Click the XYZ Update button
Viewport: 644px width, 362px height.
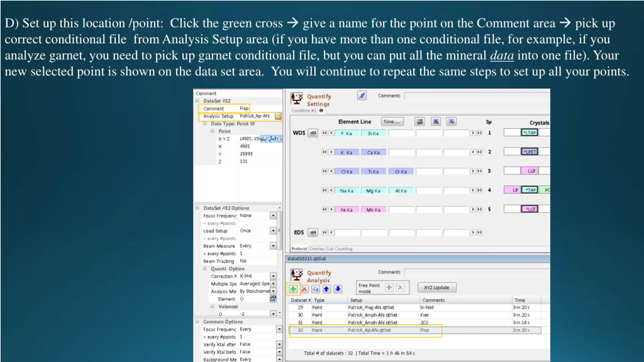click(437, 288)
